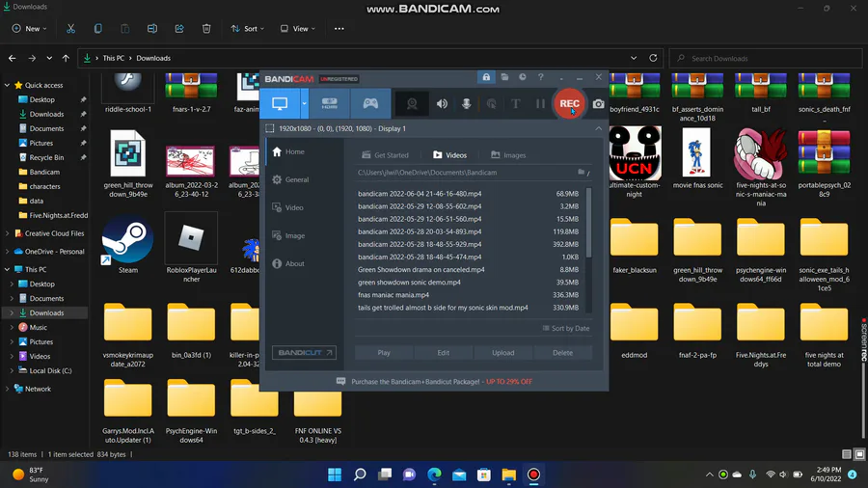Collapse Quick access tree node
The image size is (868, 488).
click(x=7, y=85)
